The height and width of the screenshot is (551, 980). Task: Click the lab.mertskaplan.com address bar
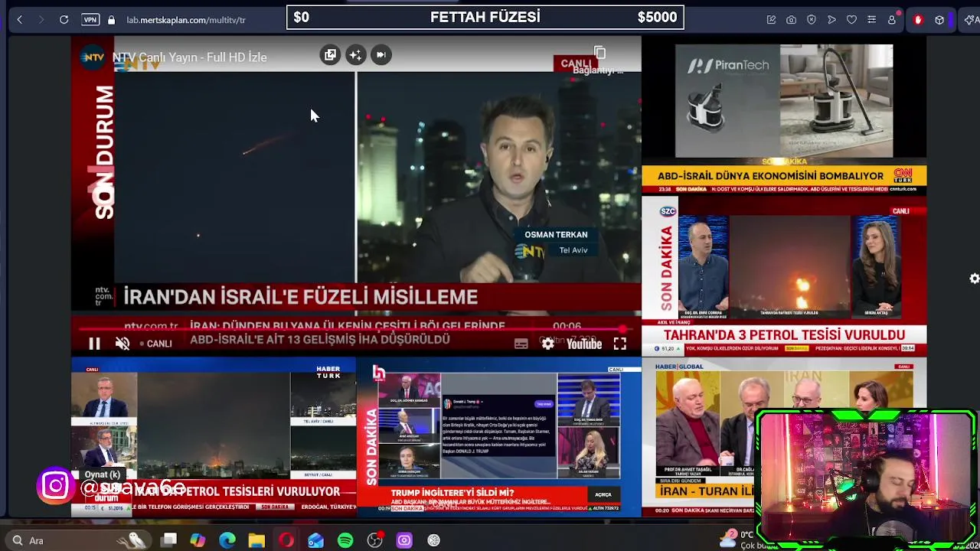pyautogui.click(x=186, y=20)
